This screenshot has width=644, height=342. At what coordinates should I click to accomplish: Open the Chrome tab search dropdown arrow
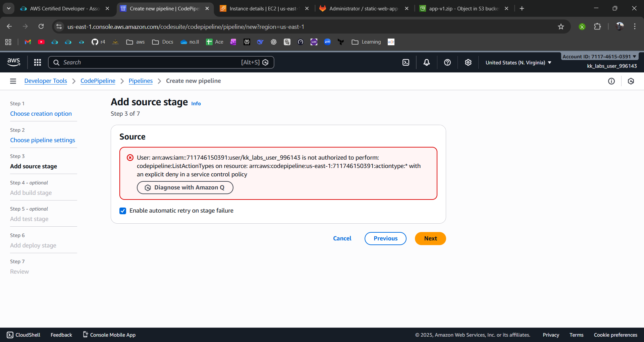tap(9, 8)
